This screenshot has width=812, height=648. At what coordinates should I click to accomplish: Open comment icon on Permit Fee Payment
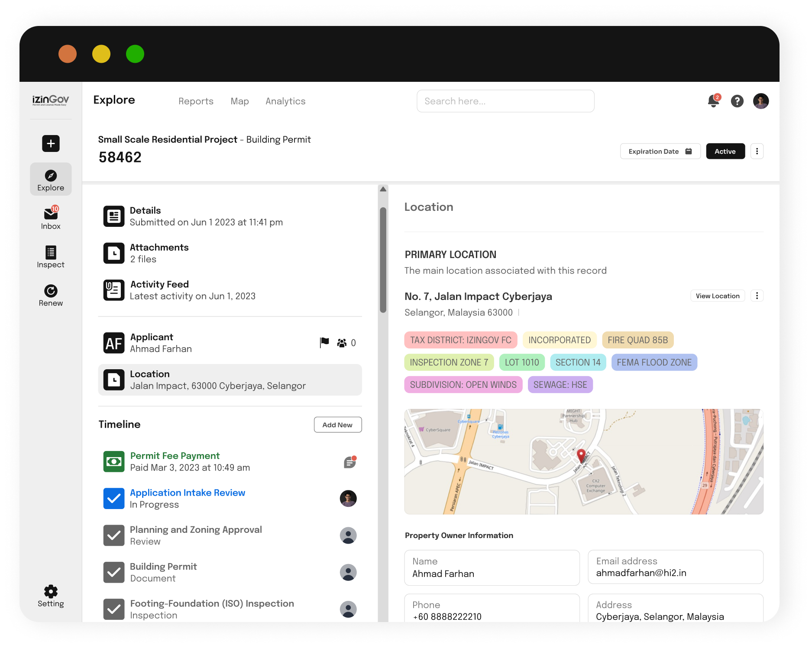click(350, 462)
